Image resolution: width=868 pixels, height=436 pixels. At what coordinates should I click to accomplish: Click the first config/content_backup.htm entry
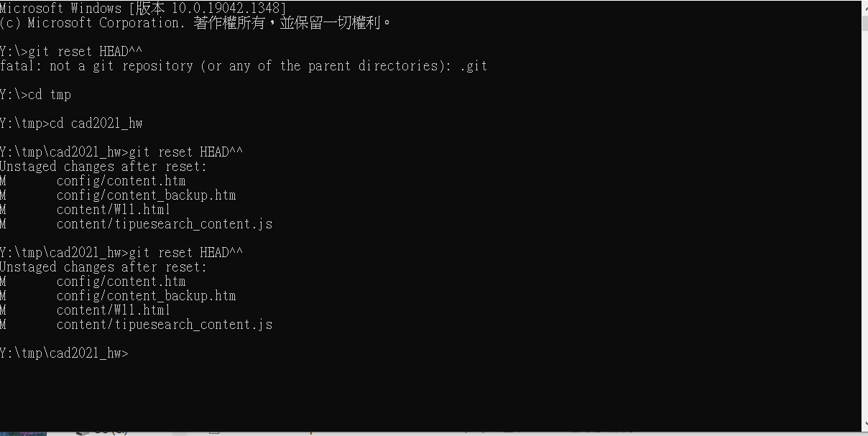point(146,195)
